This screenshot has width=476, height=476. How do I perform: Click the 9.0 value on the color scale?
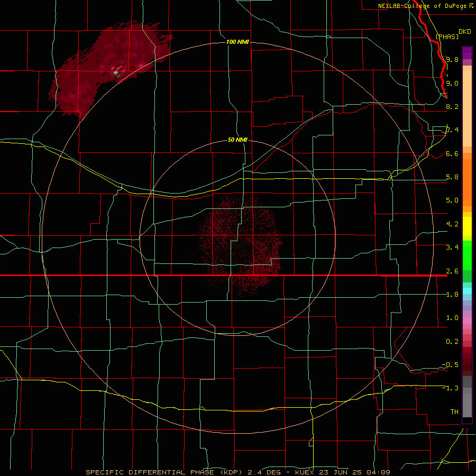pos(452,83)
